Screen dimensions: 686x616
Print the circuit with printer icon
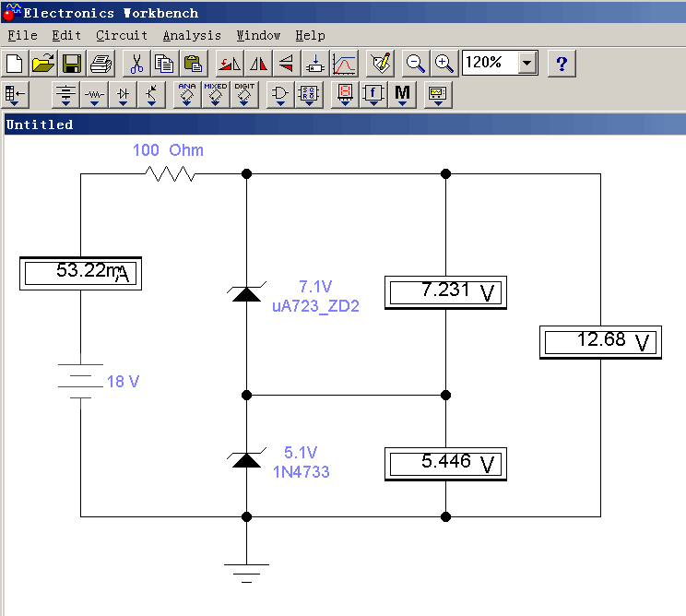point(101,64)
